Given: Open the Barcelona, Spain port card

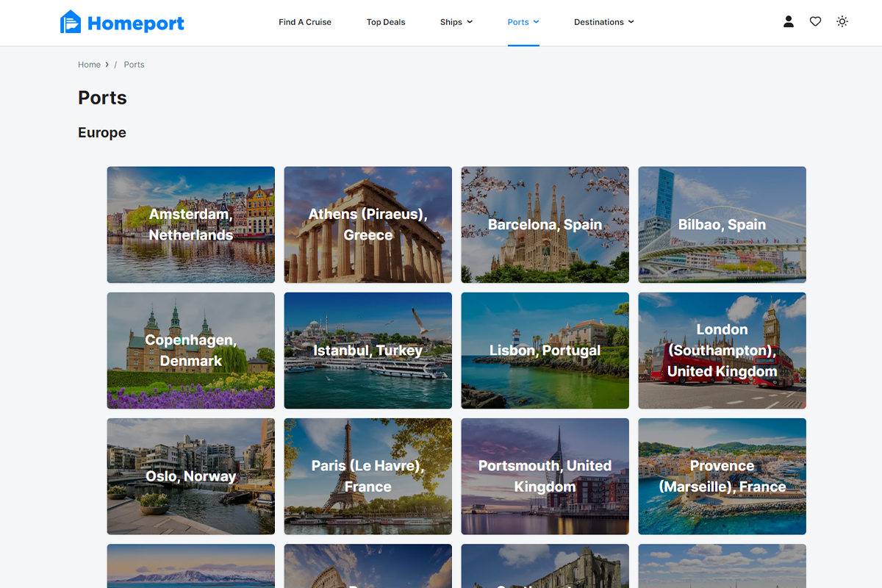Looking at the screenshot, I should (545, 225).
